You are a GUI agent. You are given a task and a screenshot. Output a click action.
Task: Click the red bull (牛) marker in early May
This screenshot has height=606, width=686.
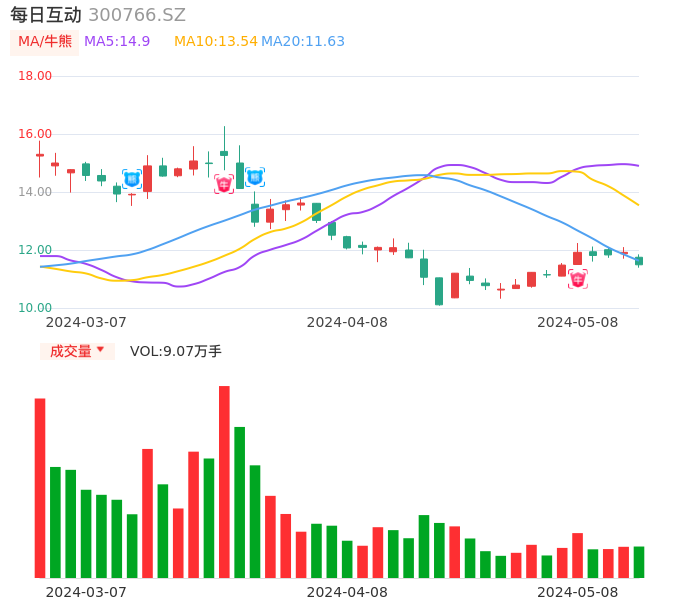[577, 279]
